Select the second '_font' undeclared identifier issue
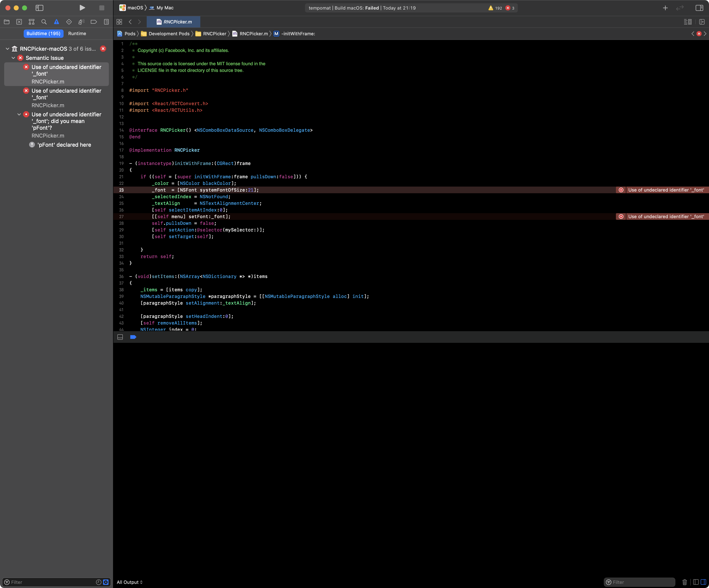Screen dimensions: 709x588 56,98
